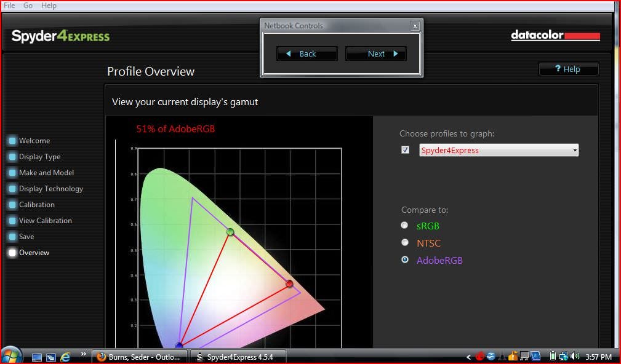Click the datacolor logo
621x364 pixels.
click(x=555, y=36)
